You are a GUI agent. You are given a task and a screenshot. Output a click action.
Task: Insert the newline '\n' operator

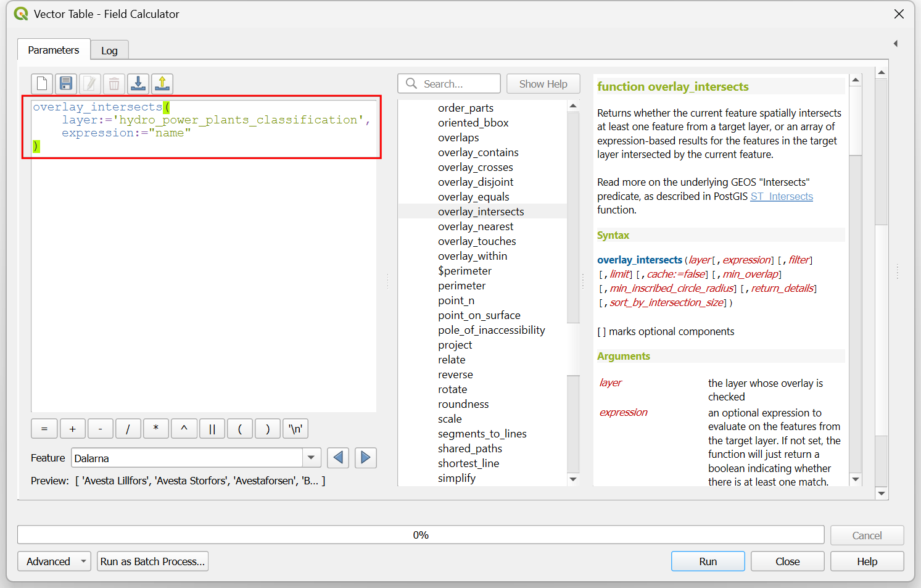tap(295, 429)
